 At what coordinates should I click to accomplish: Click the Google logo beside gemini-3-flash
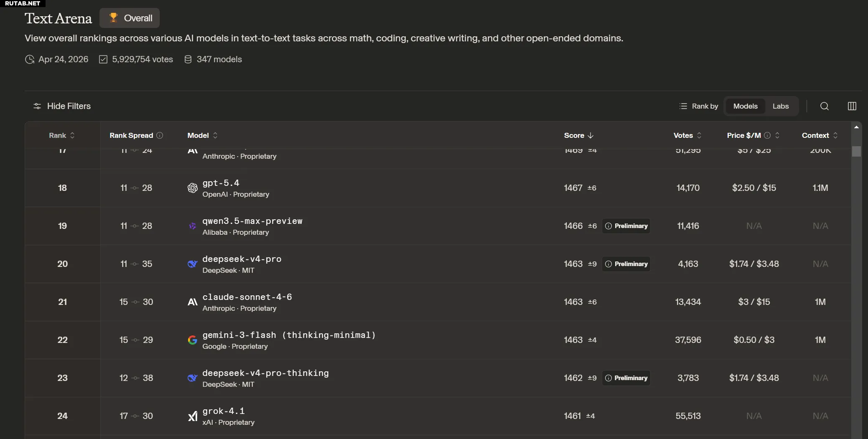192,340
